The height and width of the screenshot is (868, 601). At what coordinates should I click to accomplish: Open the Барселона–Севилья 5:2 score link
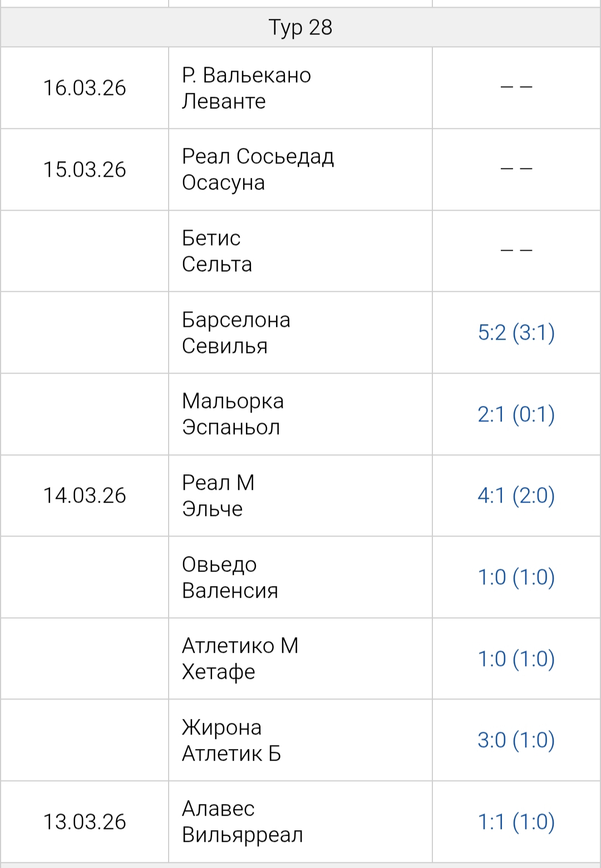(516, 333)
